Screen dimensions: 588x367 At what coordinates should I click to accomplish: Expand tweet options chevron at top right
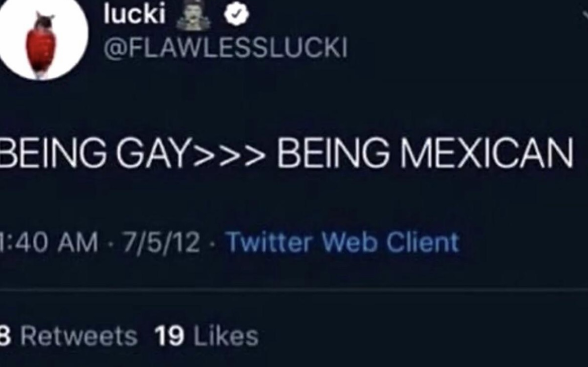585,16
